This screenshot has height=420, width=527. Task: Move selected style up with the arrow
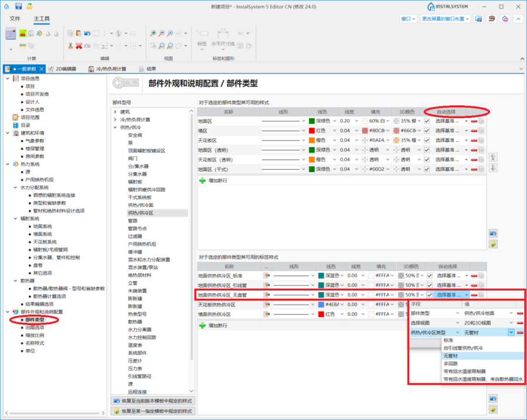coord(493,157)
